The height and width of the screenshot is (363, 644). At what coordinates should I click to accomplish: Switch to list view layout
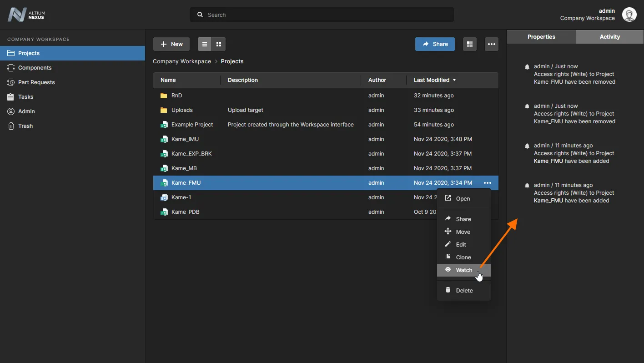click(x=205, y=44)
